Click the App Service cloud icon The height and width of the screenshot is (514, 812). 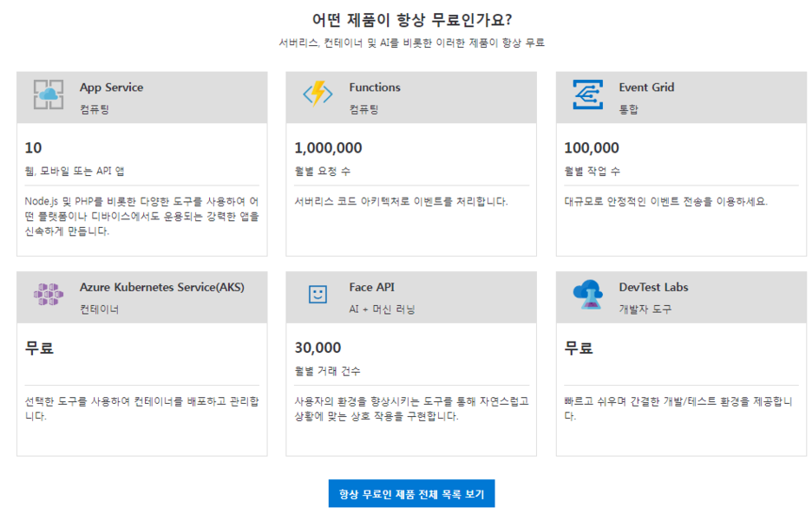pos(49,94)
